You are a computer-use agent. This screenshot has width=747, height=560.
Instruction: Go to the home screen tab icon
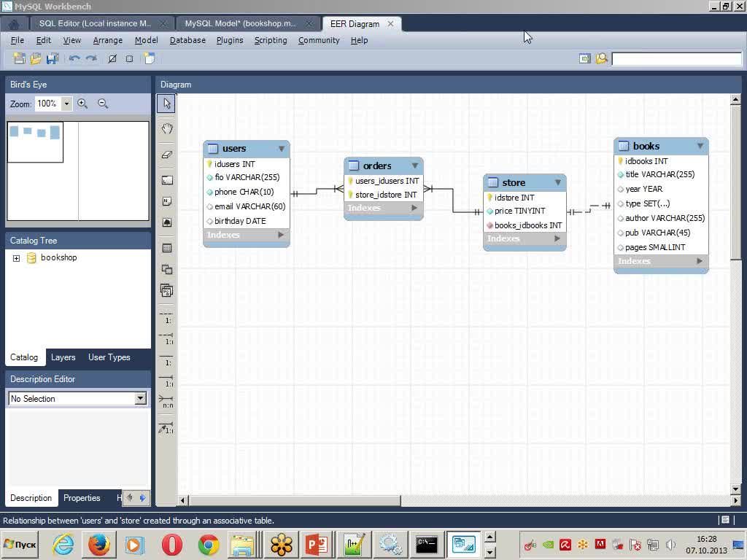click(14, 24)
